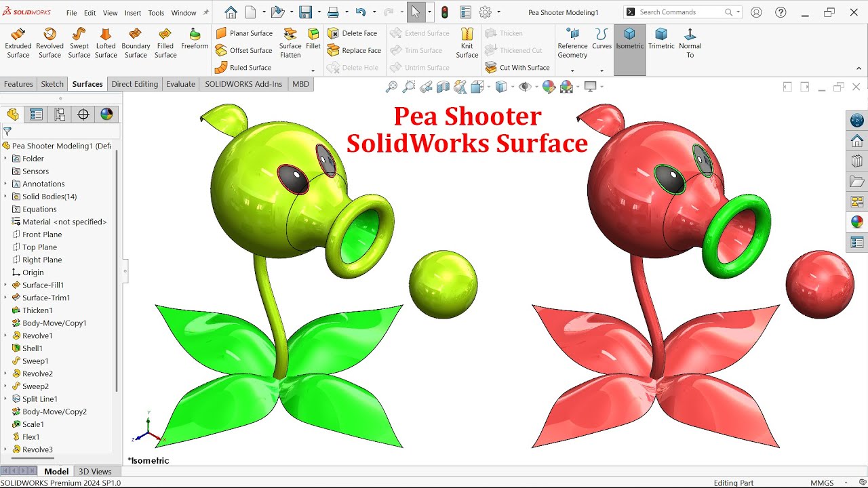Expand the Curves dropdown

(x=601, y=70)
